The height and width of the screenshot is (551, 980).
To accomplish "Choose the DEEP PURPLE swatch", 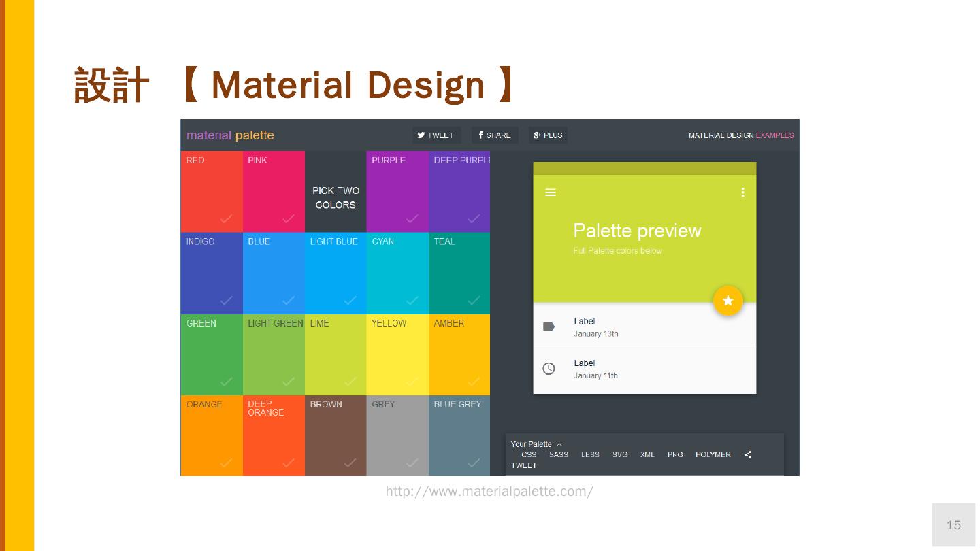I will tap(459, 192).
